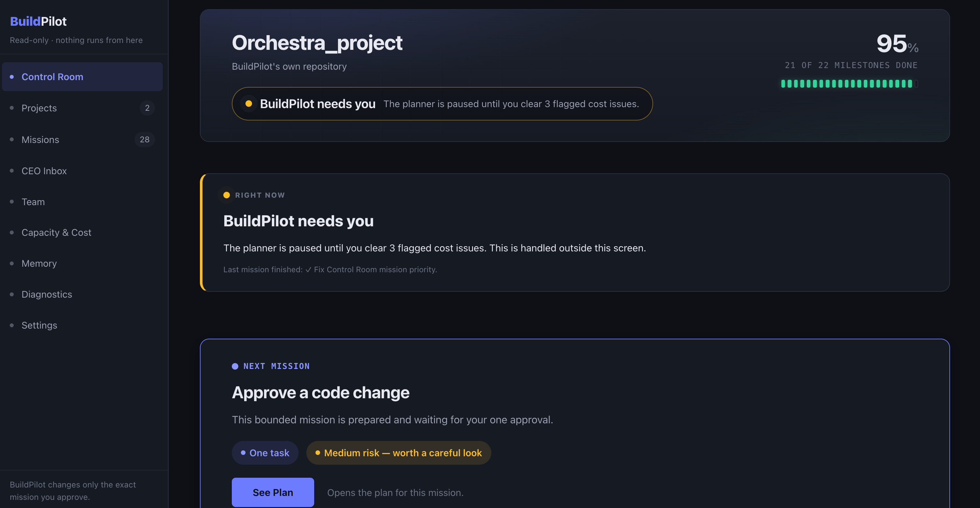
Task: Go to Projects in the sidebar
Action: 82,108
